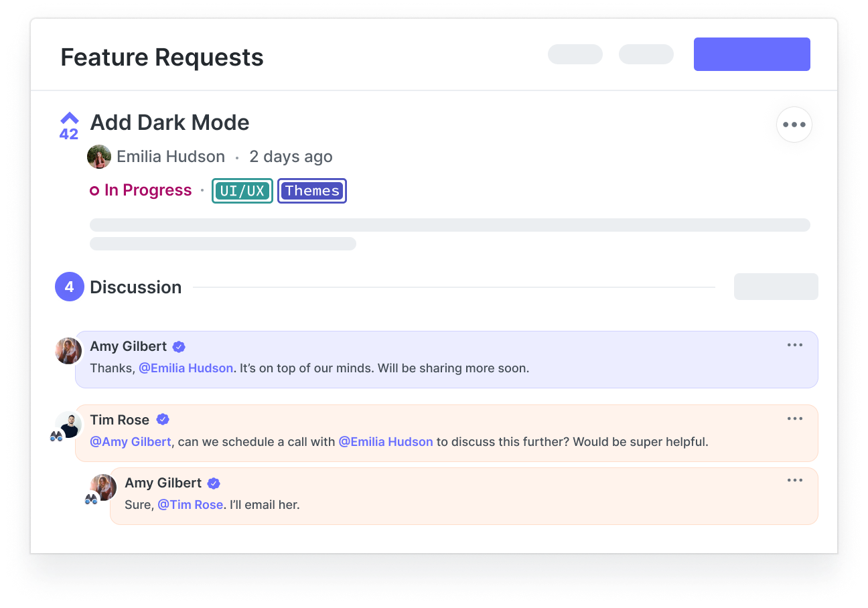Screen dimensions: 868x608
Task: Click Emilia Hudson's author avatar
Action: [99, 157]
